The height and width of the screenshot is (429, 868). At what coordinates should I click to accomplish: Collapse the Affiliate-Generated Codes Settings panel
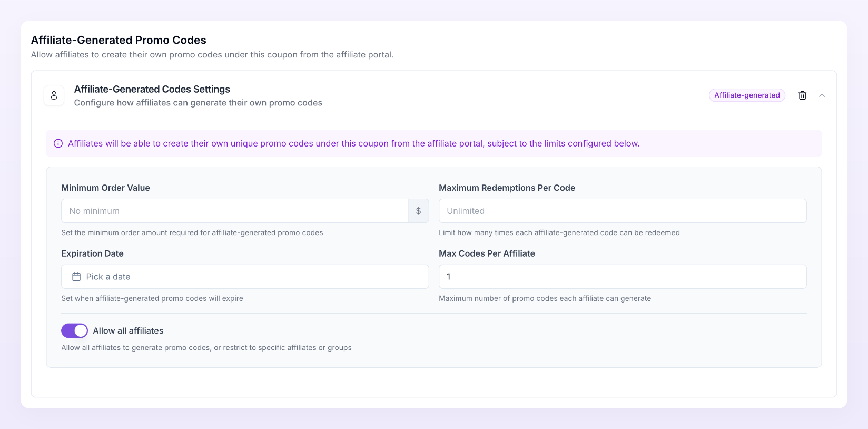[822, 95]
